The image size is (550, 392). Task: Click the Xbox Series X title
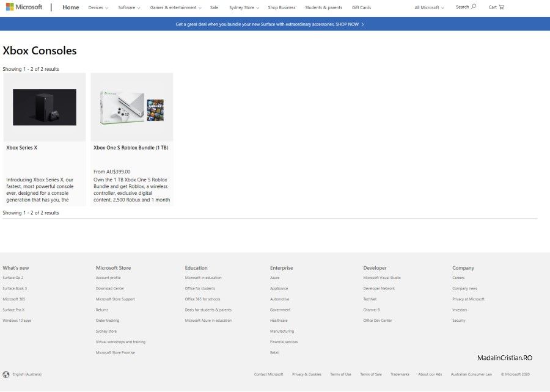pos(22,148)
